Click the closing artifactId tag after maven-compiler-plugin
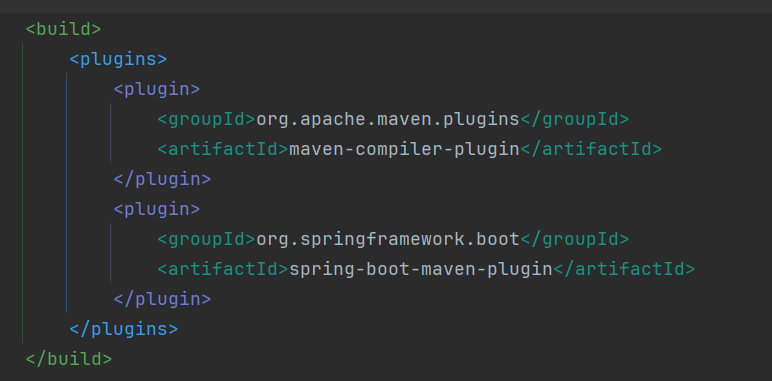 [x=591, y=149]
